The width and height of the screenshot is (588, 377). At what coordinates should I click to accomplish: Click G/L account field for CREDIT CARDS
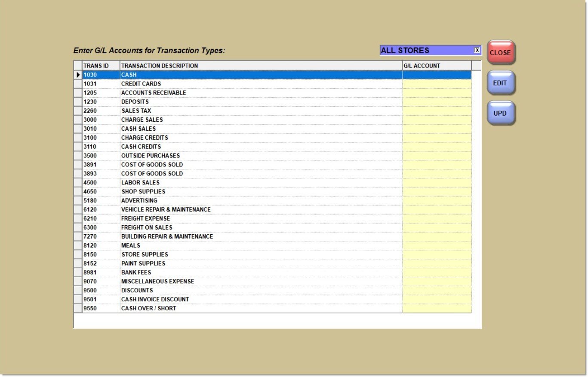click(x=437, y=84)
